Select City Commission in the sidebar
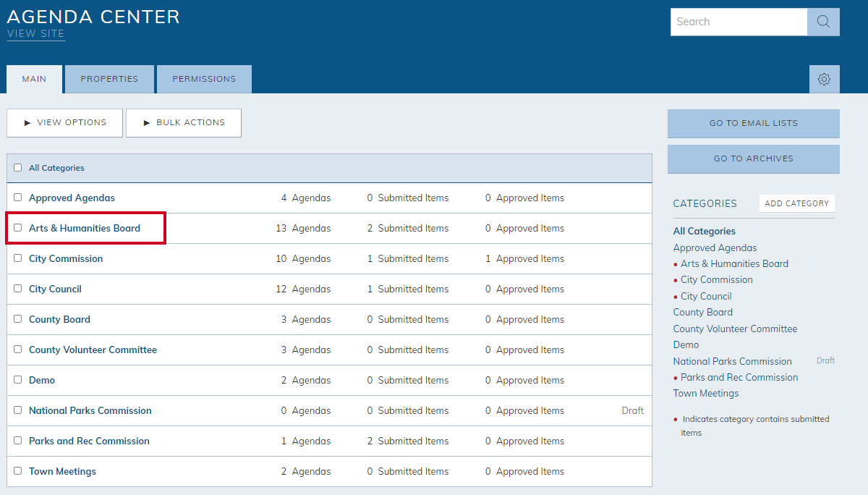Viewport: 868px width, 495px height. (717, 279)
